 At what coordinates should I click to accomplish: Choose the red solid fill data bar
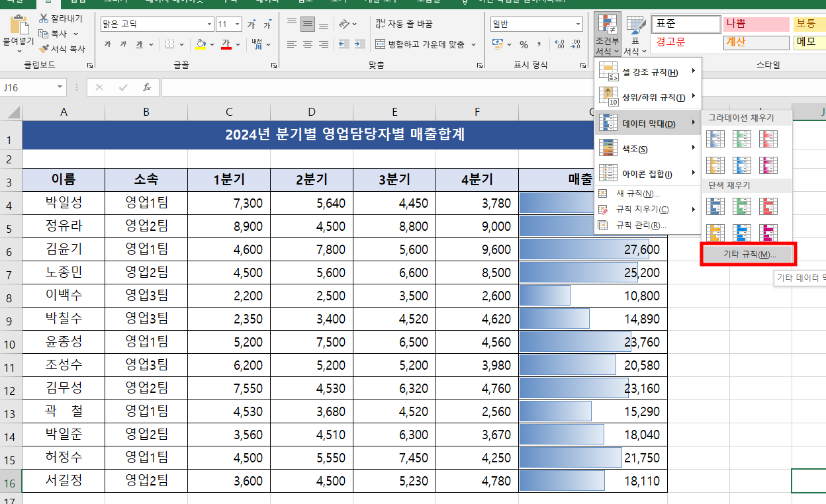[768, 206]
